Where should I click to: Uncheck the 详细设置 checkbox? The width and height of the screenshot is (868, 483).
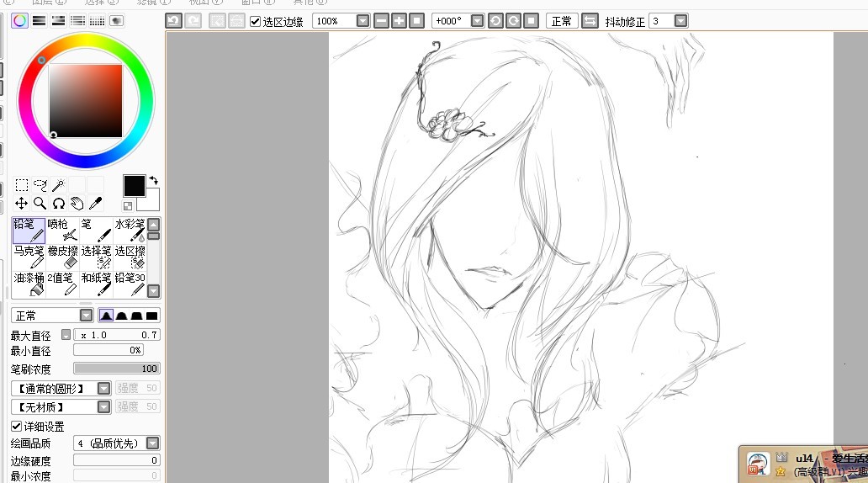point(17,426)
